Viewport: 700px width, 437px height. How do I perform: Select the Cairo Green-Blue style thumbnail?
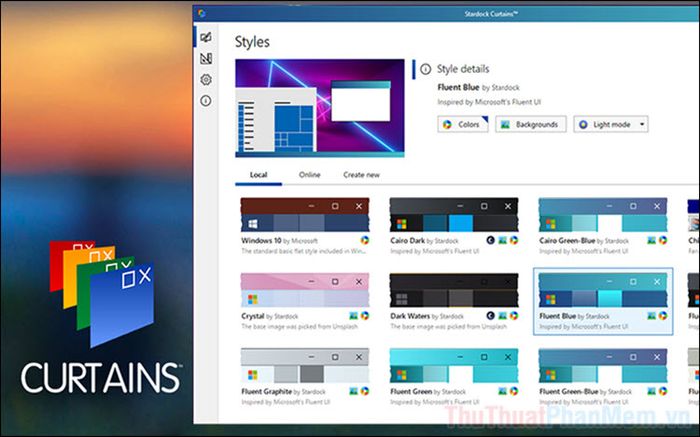603,215
